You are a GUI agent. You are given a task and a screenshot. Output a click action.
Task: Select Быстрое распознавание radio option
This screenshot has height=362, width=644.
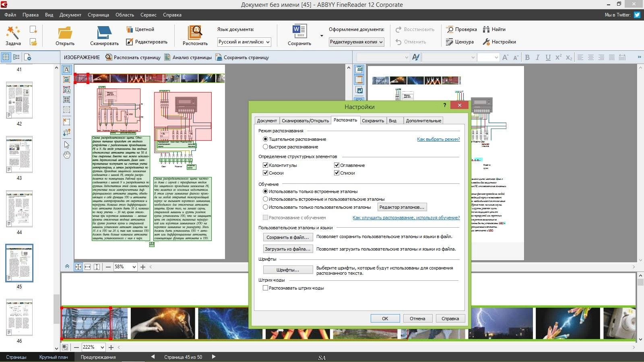265,147
